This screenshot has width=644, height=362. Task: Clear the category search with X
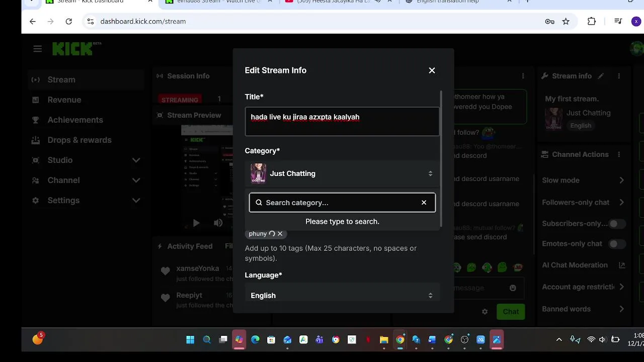pos(424,203)
